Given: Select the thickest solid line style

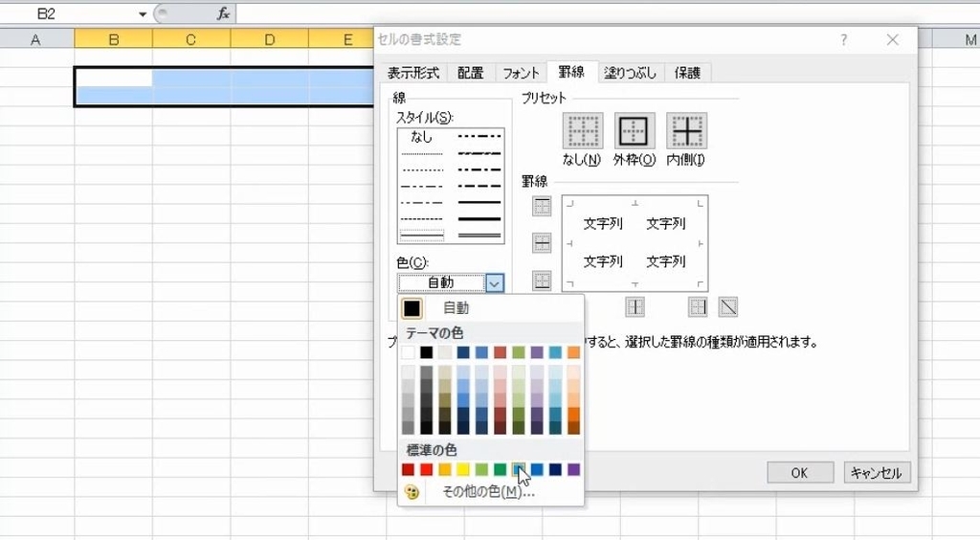Looking at the screenshot, I should click(479, 219).
